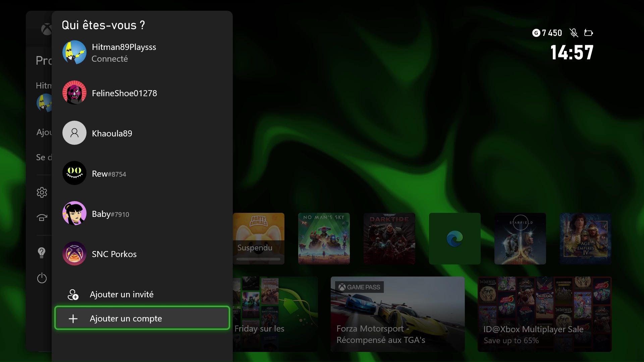Click the Gamerscore G icon
Image resolution: width=644 pixels, height=362 pixels.
tap(536, 33)
